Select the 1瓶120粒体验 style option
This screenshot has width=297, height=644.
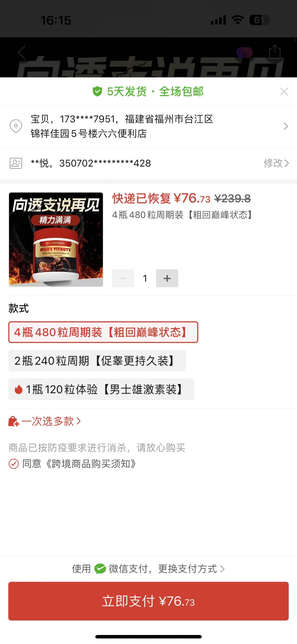(x=101, y=389)
